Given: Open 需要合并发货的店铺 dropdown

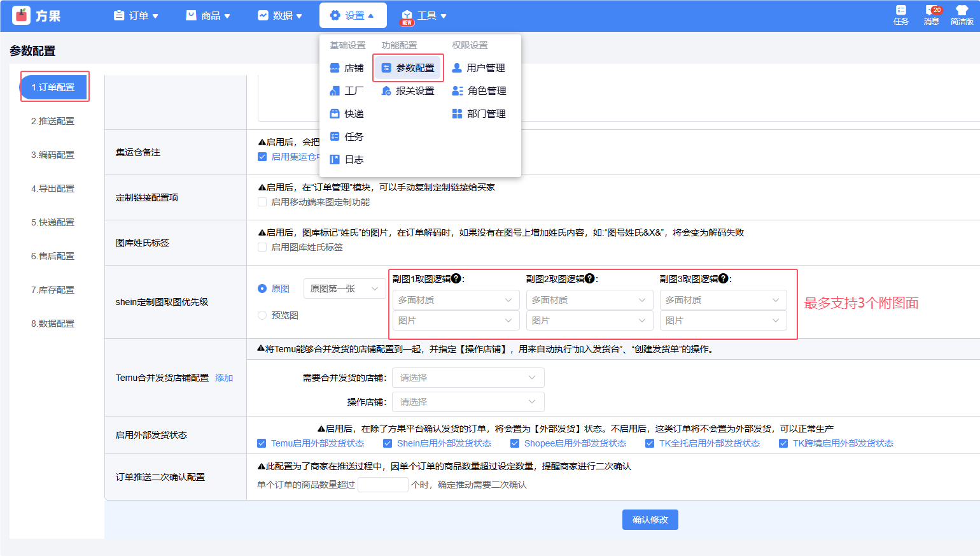Looking at the screenshot, I should point(468,378).
